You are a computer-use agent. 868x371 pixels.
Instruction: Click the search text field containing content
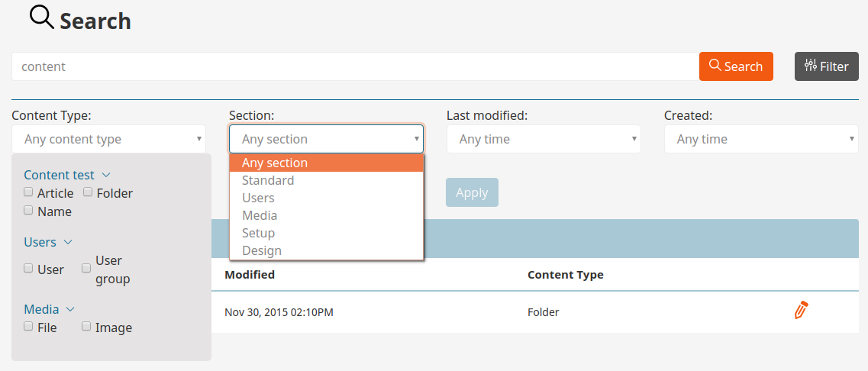(x=355, y=66)
